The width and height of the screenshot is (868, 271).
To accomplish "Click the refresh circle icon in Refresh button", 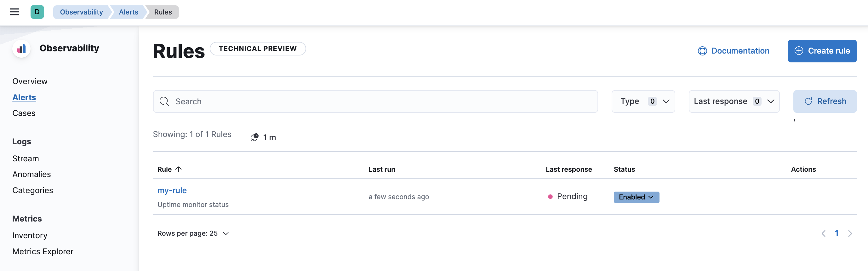I will [x=809, y=101].
